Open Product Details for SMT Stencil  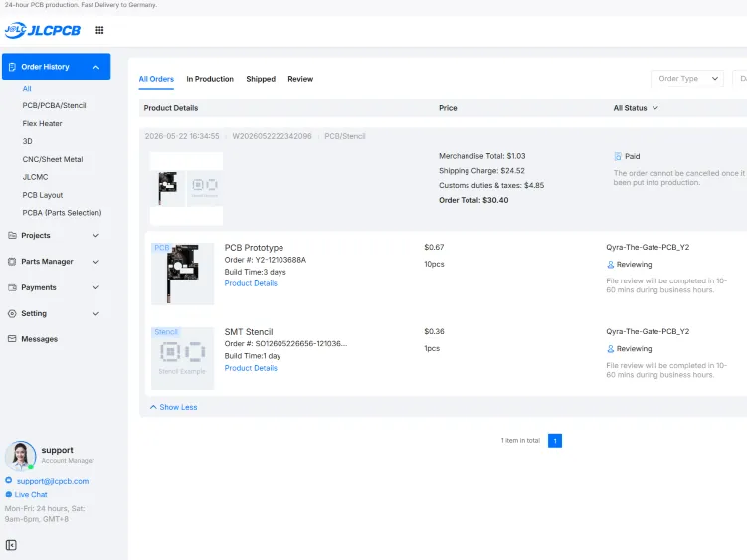click(x=251, y=368)
